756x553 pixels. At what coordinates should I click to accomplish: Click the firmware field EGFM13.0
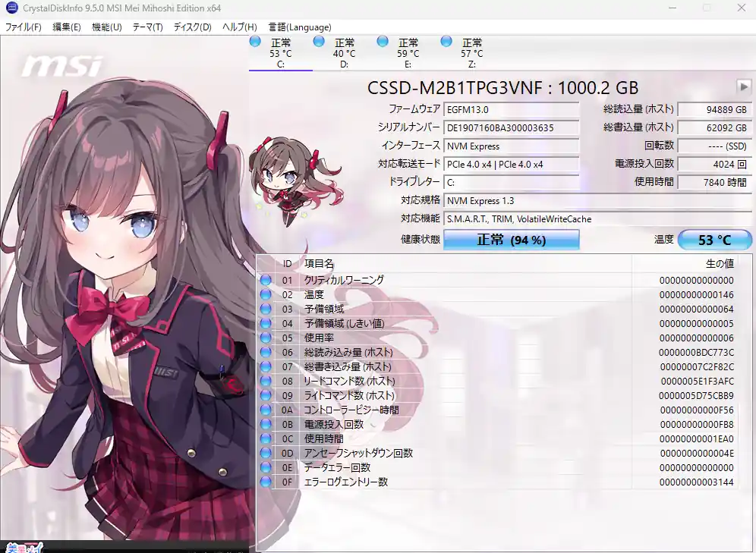512,109
